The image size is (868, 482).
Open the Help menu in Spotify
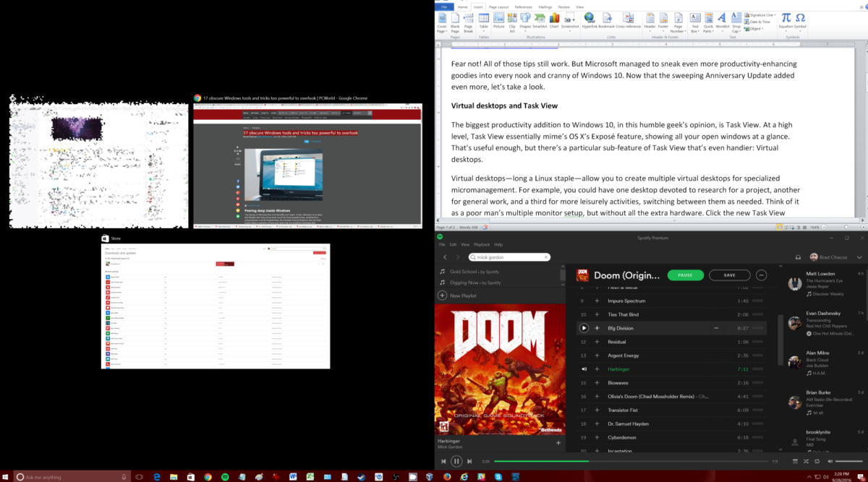click(x=498, y=245)
